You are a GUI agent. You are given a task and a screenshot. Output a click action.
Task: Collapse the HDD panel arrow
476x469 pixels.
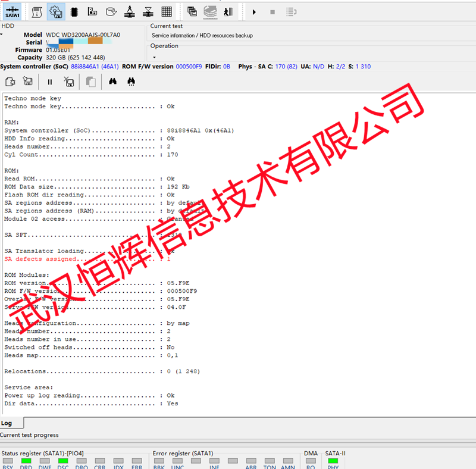coord(2,35)
